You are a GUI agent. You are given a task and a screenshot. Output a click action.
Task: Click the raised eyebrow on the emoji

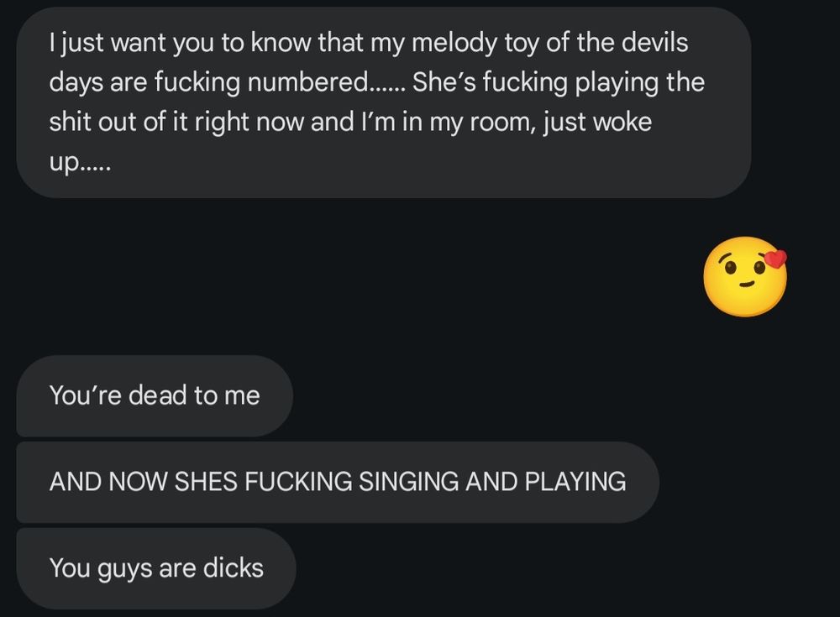point(725,256)
